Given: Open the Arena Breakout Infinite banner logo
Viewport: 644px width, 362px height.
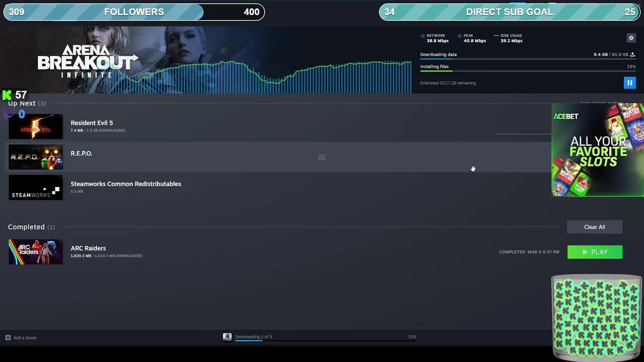Looking at the screenshot, I should coord(88,61).
